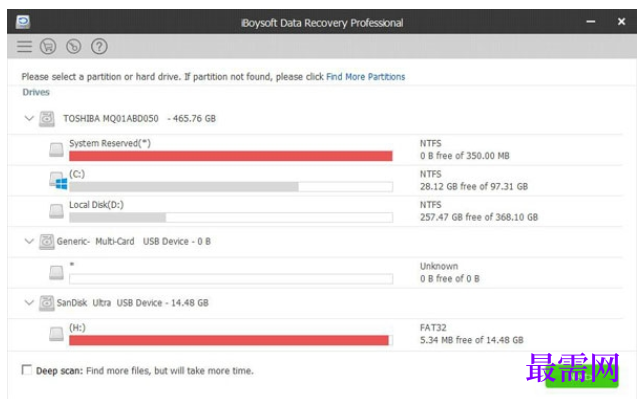
Task: Click the Drives heading
Action: coord(36,92)
